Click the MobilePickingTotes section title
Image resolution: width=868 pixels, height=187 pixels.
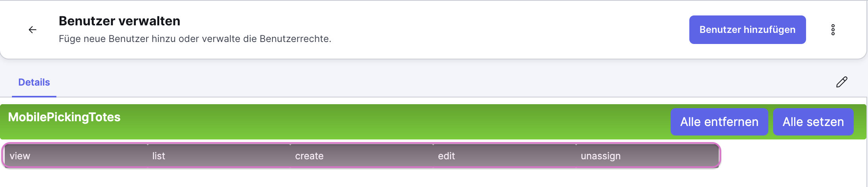point(64,117)
